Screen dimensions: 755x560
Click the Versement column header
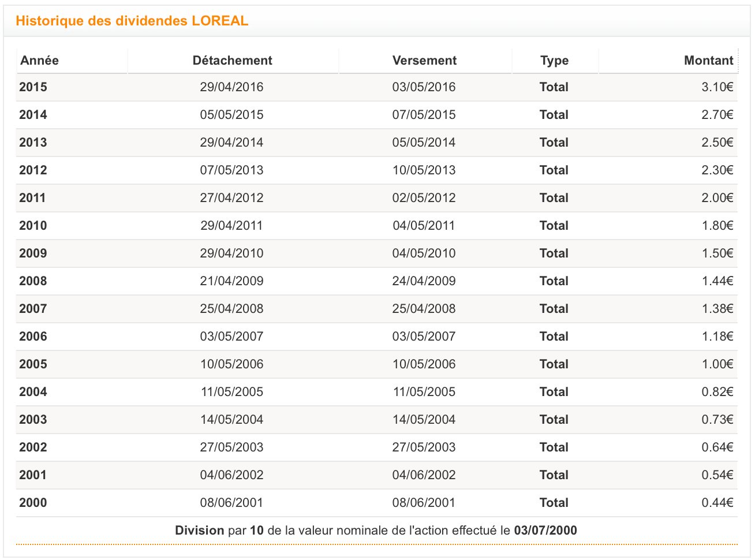coord(424,61)
